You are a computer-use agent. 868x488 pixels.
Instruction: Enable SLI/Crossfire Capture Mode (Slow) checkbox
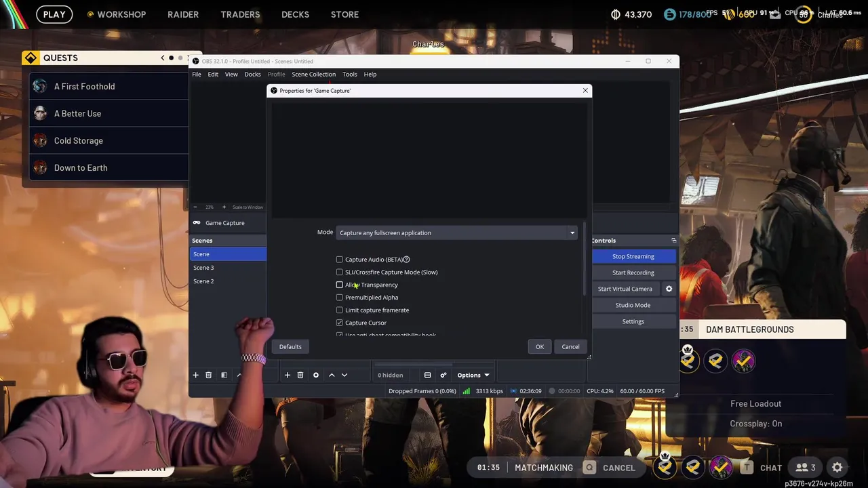coord(340,272)
